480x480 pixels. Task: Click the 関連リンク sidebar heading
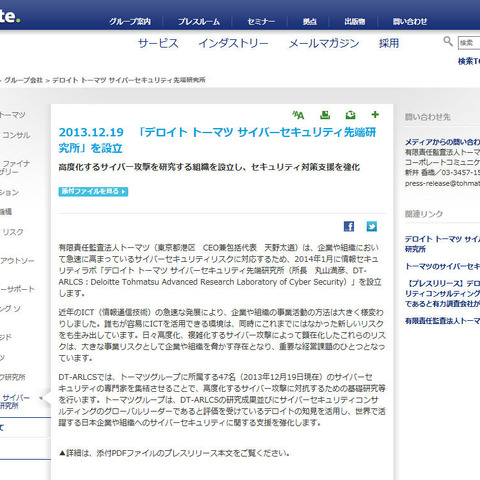[424, 214]
